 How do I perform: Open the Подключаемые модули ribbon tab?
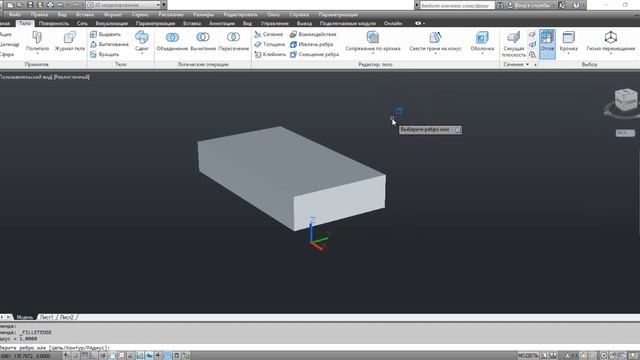(x=347, y=23)
